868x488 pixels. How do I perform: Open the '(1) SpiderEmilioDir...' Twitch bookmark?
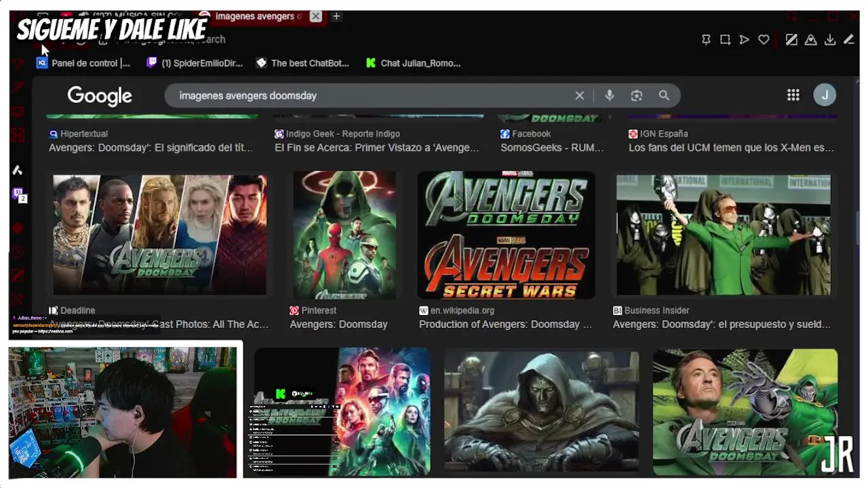tap(195, 63)
